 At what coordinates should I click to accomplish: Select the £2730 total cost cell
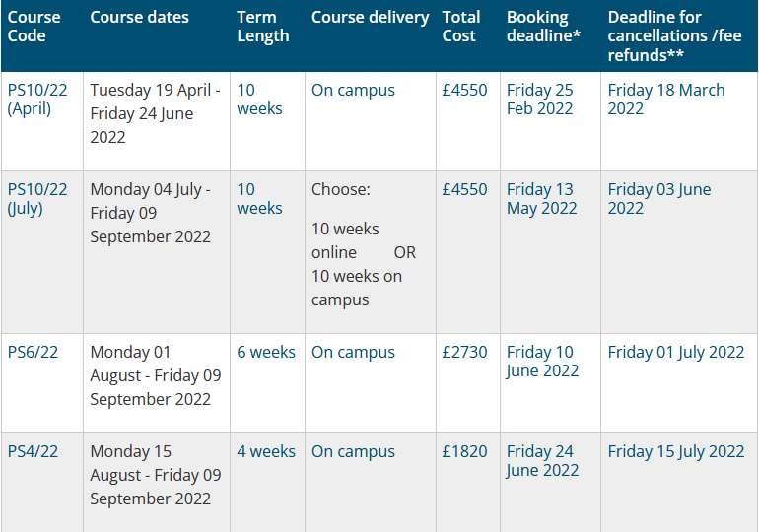pos(464,352)
